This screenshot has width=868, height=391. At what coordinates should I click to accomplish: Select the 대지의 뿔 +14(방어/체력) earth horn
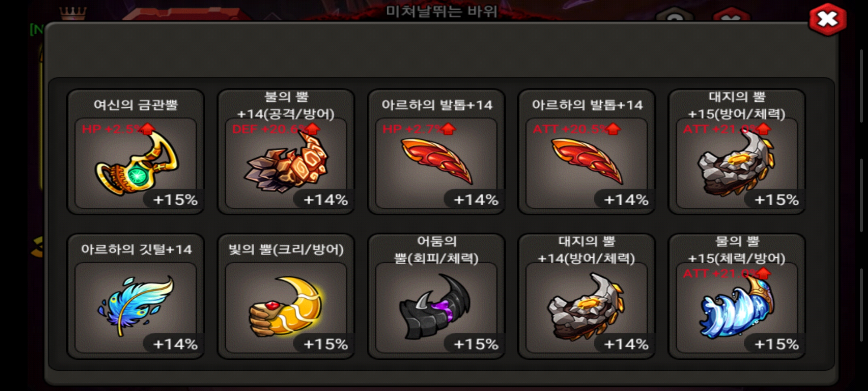click(587, 296)
